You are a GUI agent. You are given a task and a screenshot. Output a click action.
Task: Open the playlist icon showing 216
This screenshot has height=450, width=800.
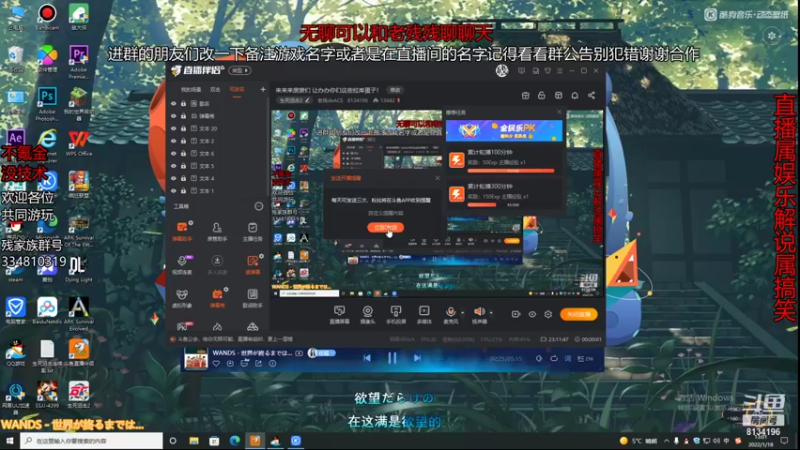pyautogui.click(x=585, y=359)
